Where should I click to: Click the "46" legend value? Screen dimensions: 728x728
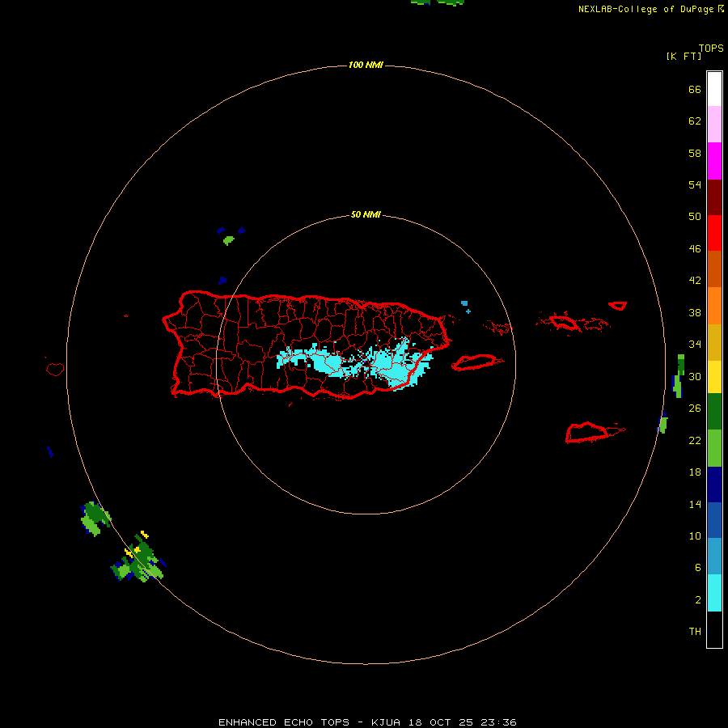pos(695,248)
